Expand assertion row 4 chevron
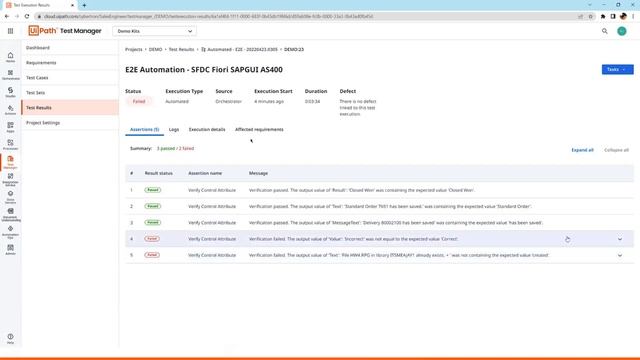 tap(620, 239)
